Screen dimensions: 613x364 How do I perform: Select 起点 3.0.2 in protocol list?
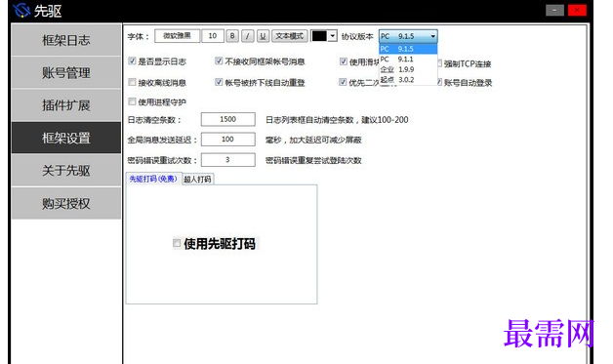408,79
